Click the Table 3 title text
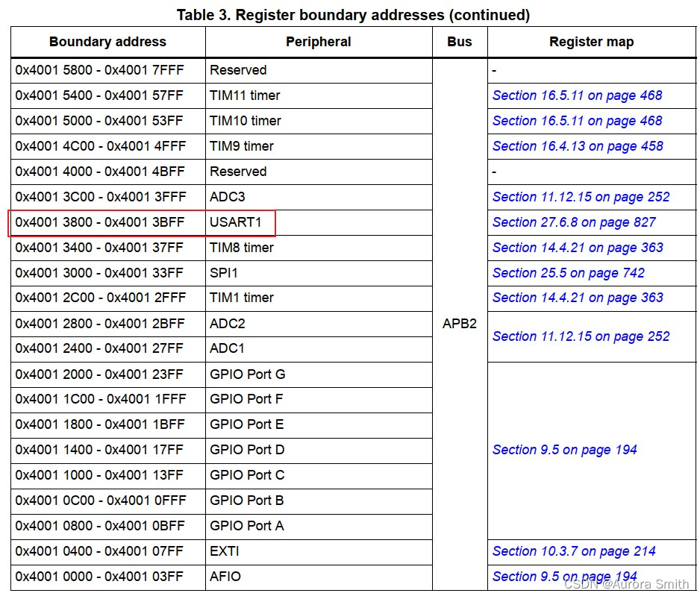The image size is (700, 596). pyautogui.click(x=353, y=15)
